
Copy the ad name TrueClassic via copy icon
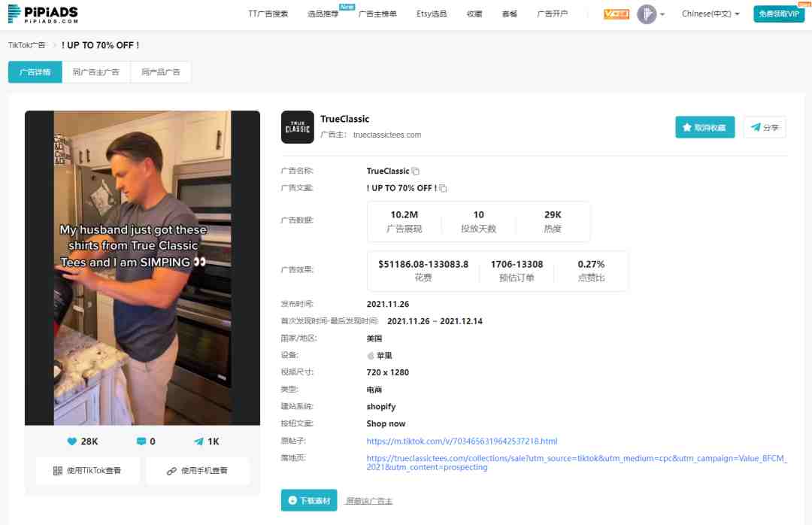tap(415, 171)
